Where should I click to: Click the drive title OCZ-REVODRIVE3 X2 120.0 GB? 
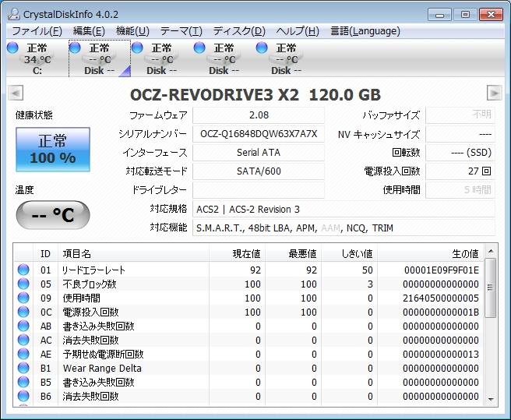pos(255,95)
